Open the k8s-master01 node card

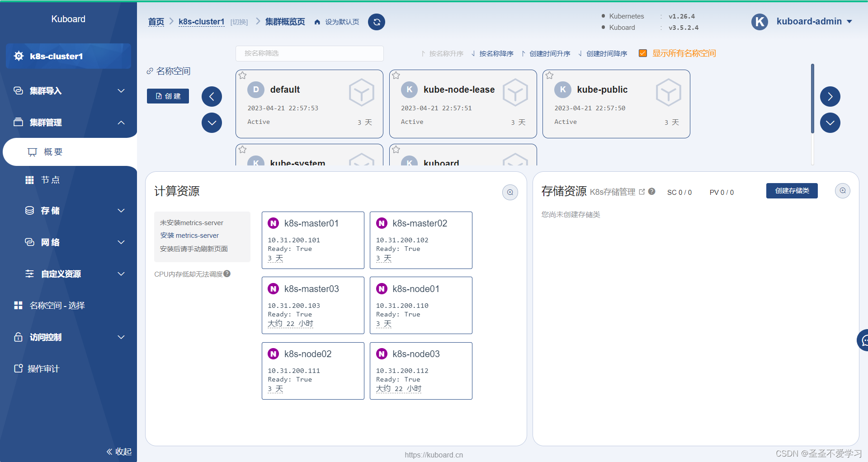pyautogui.click(x=313, y=240)
